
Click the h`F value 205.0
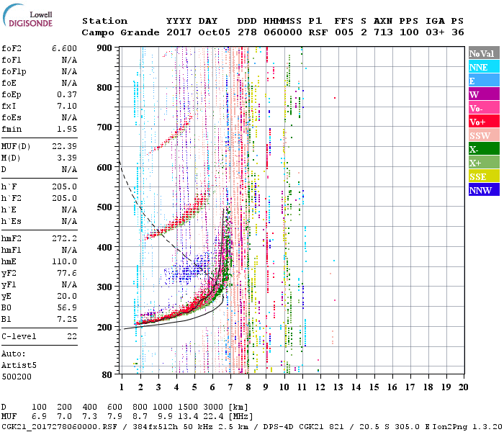[64, 186]
